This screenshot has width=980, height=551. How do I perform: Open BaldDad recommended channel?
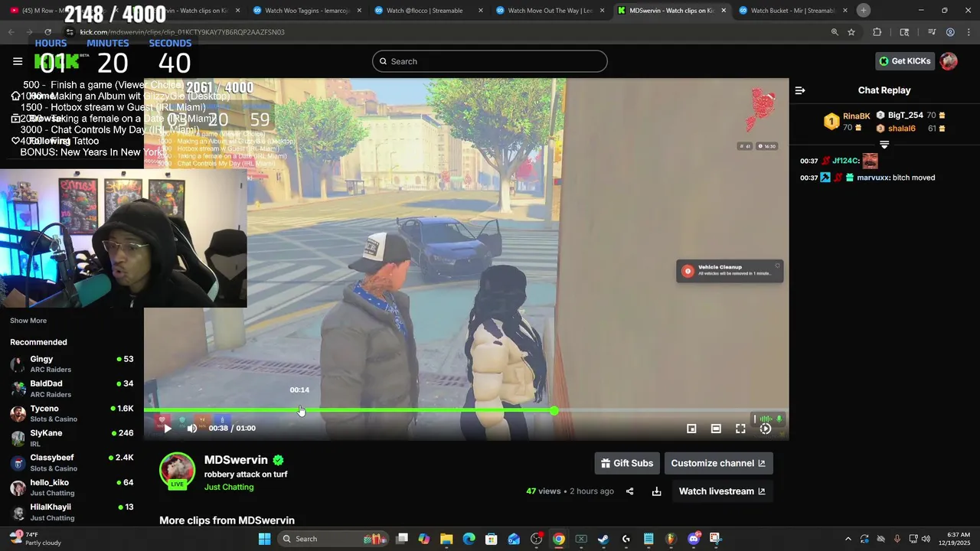72,389
